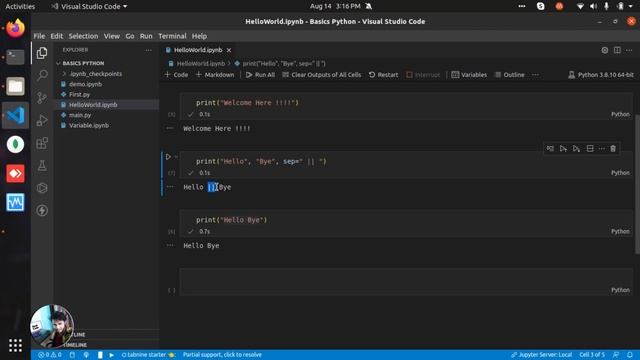Open output options for Hello Bye output
This screenshot has width=640, height=360.
pyautogui.click(x=170, y=245)
